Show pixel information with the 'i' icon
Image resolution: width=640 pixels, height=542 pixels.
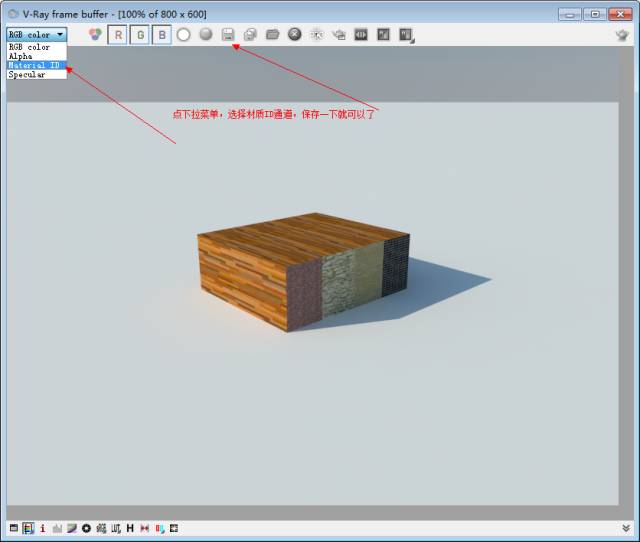(42, 528)
